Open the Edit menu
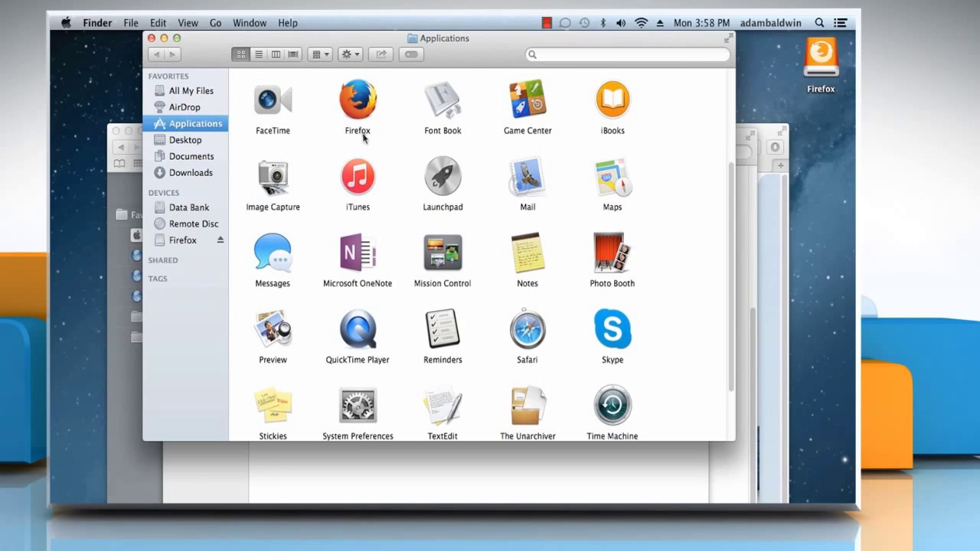This screenshot has height=551, width=980. (158, 23)
